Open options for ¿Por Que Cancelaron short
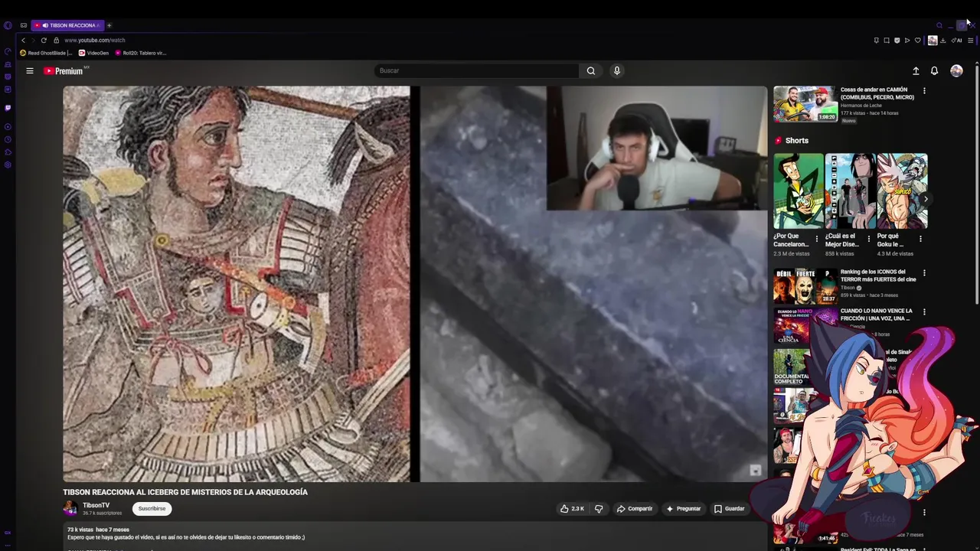 pos(817,239)
